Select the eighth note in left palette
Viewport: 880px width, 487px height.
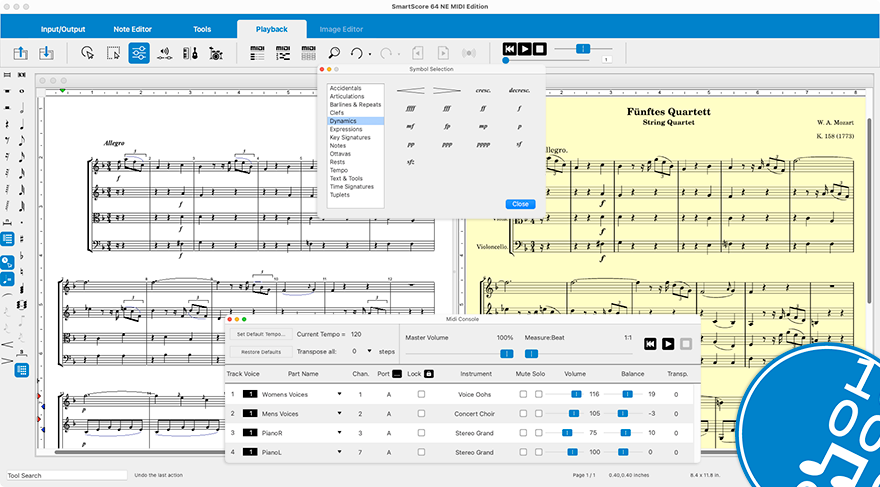tap(22, 141)
